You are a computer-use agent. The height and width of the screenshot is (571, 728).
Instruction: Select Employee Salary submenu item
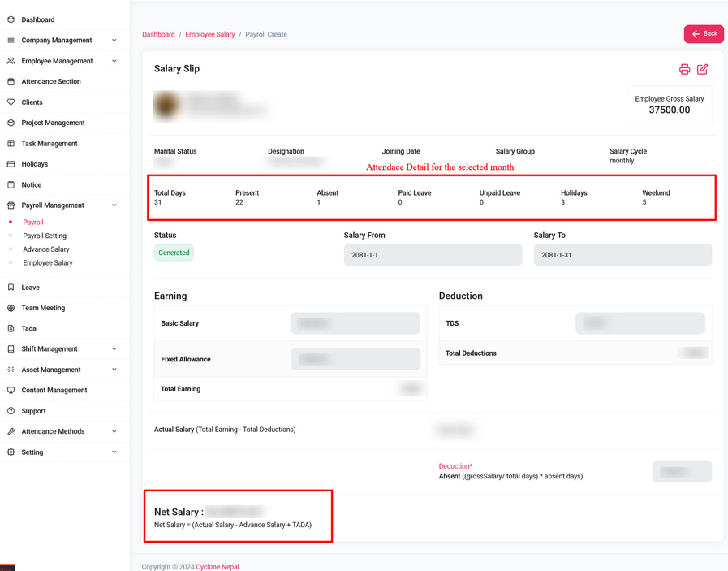[48, 263]
